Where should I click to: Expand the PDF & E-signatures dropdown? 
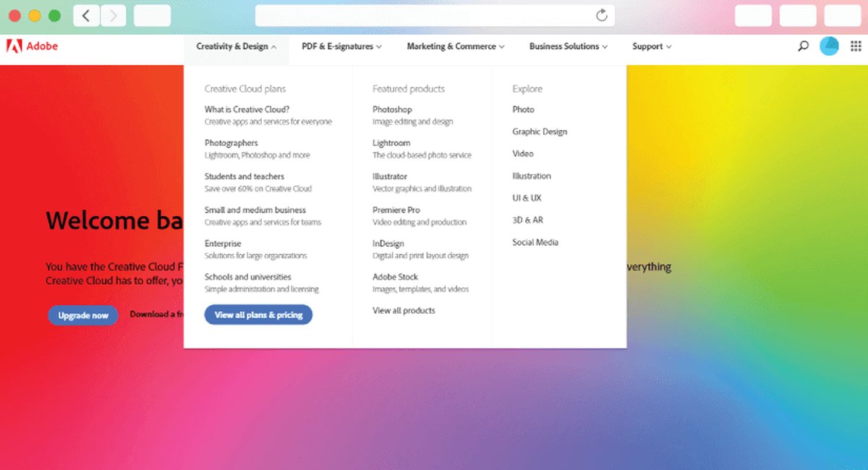tap(341, 46)
